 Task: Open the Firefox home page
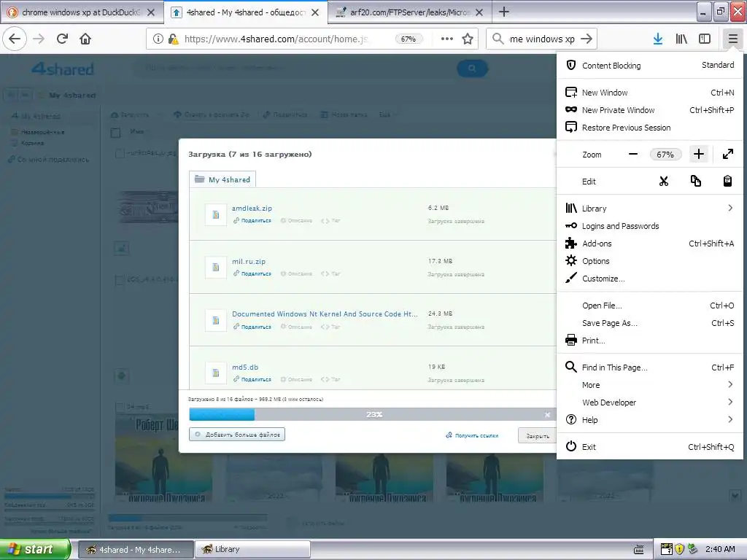[85, 39]
